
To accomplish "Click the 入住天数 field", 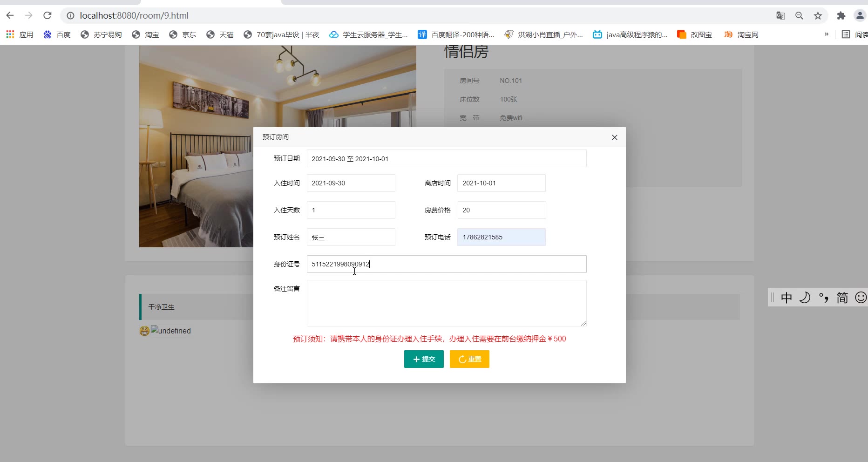I will coord(351,210).
